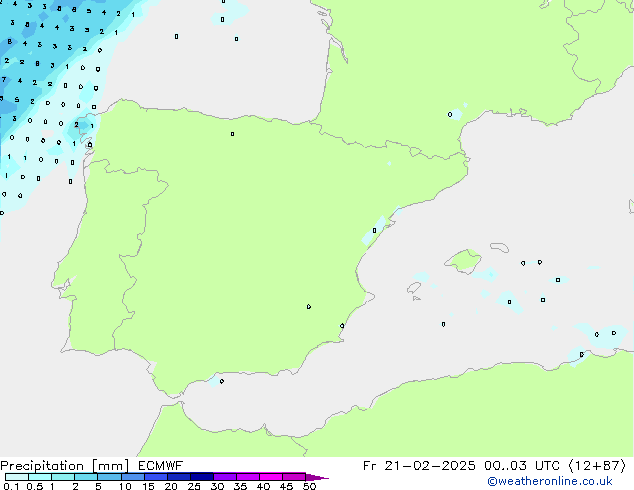This screenshot has height=490, width=634.
Task: Click the above-50 mm legend arrow tip
Action: pyautogui.click(x=317, y=477)
